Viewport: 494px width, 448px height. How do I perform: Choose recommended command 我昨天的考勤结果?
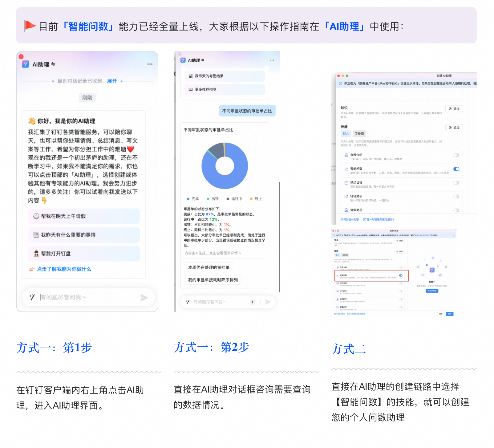click(225, 76)
